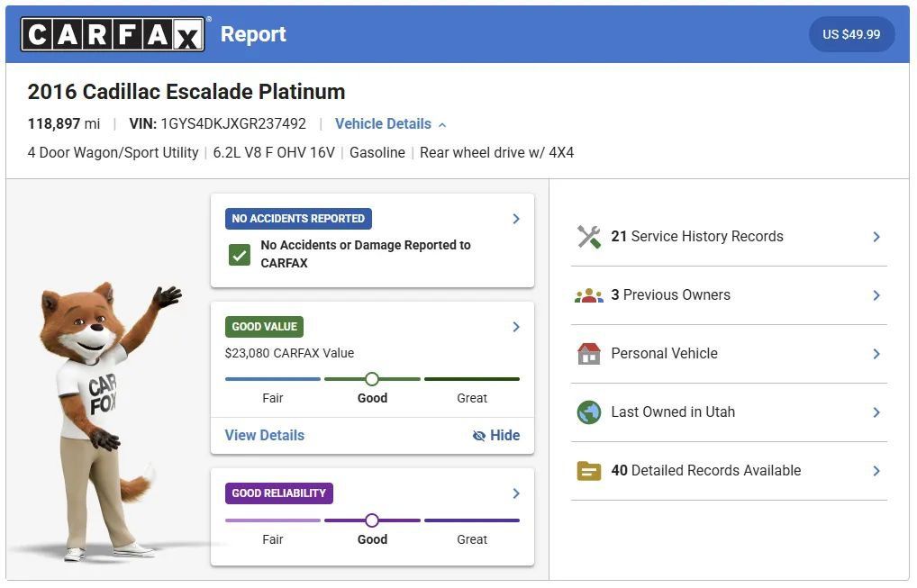Click the Gasoline fuel type text
The height and width of the screenshot is (588, 917).
pos(377,152)
